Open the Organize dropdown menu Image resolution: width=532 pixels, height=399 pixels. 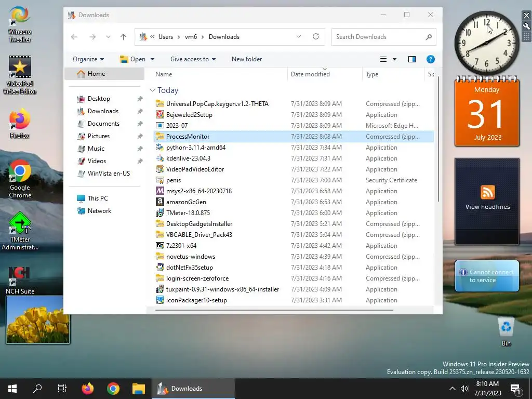(88, 59)
